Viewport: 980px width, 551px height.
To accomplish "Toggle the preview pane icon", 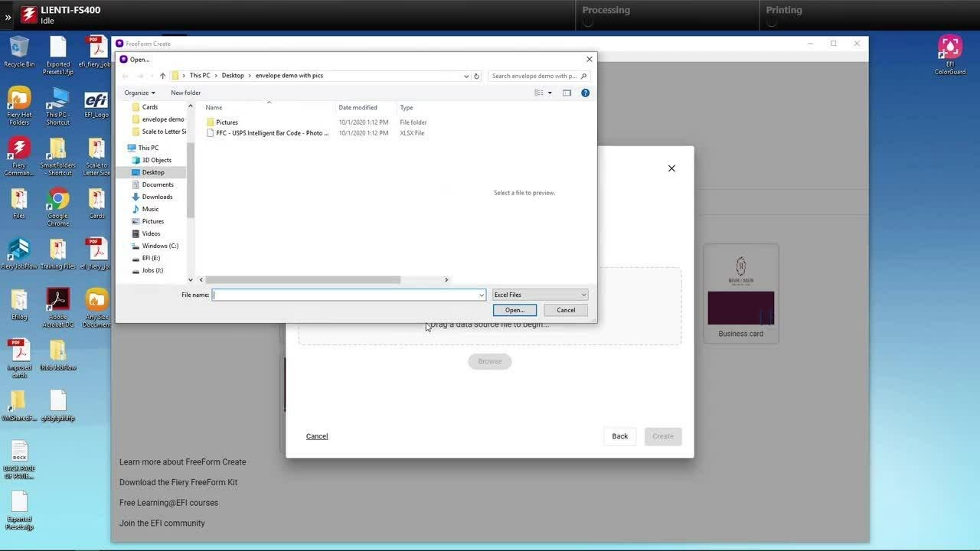I will point(567,93).
